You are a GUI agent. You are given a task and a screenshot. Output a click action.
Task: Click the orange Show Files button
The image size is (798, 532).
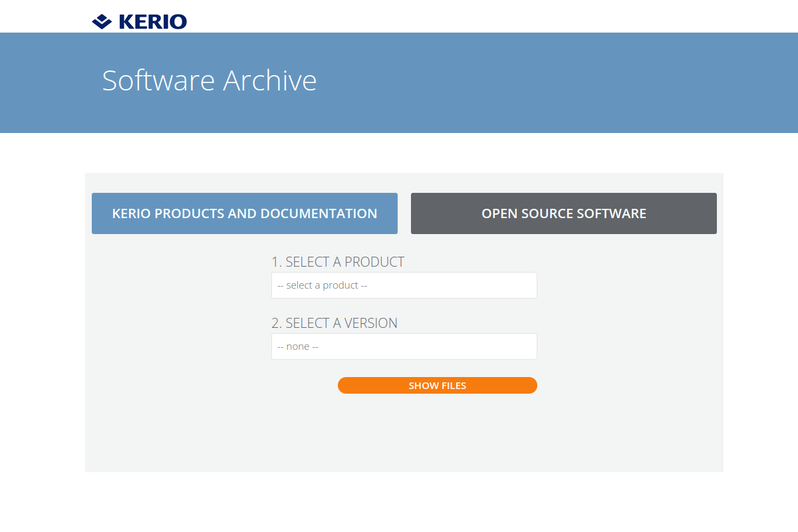[438, 386]
